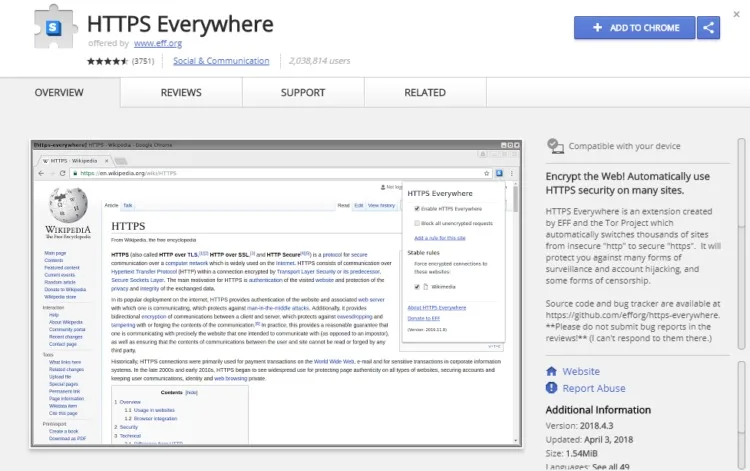
Task: Open the Report Abuse link
Action: point(594,388)
